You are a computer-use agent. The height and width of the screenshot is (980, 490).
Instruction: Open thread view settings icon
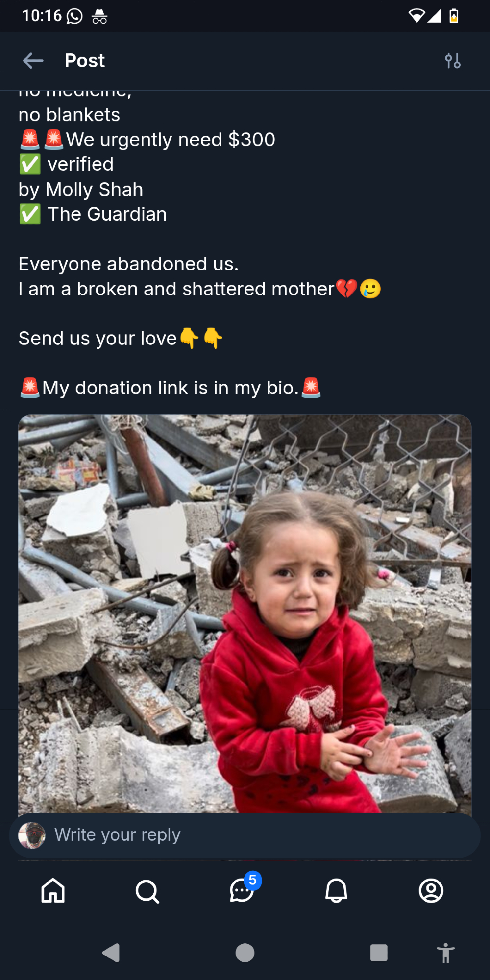(x=452, y=61)
